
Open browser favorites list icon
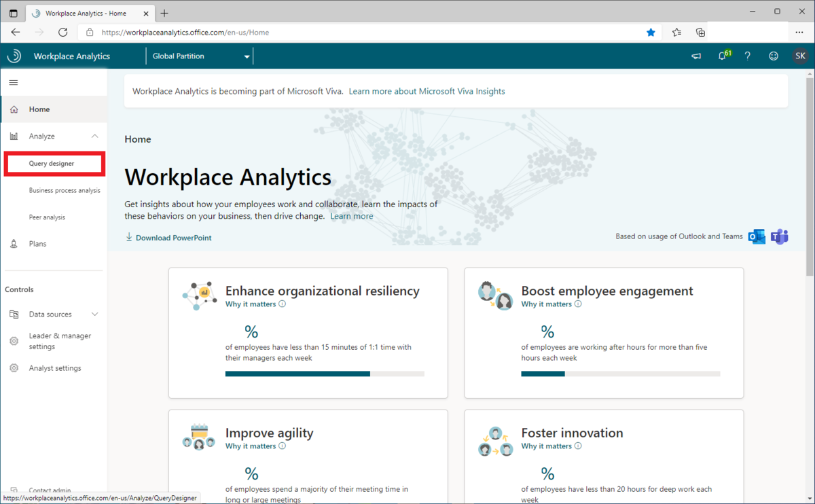[676, 32]
